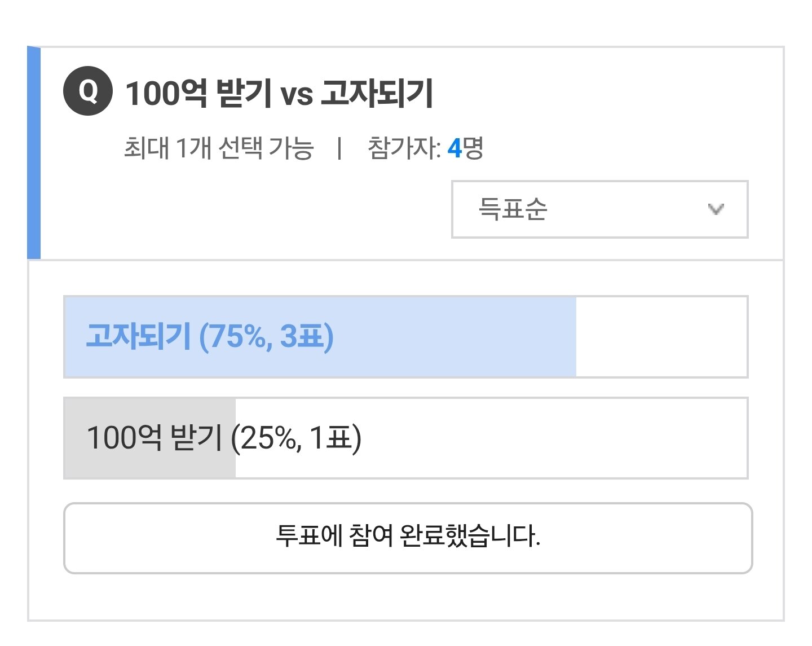Click the 고자되기 word in the poll title
The width and height of the screenshot is (812, 646).
[377, 93]
